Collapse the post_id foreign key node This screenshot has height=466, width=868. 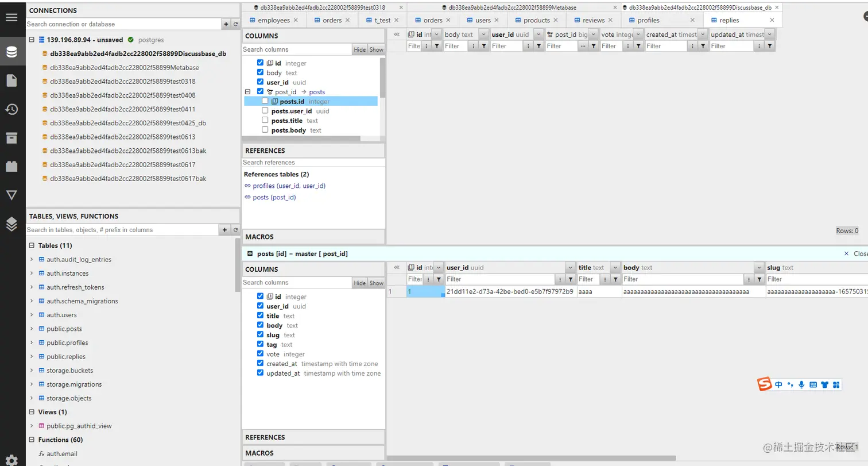coord(248,92)
